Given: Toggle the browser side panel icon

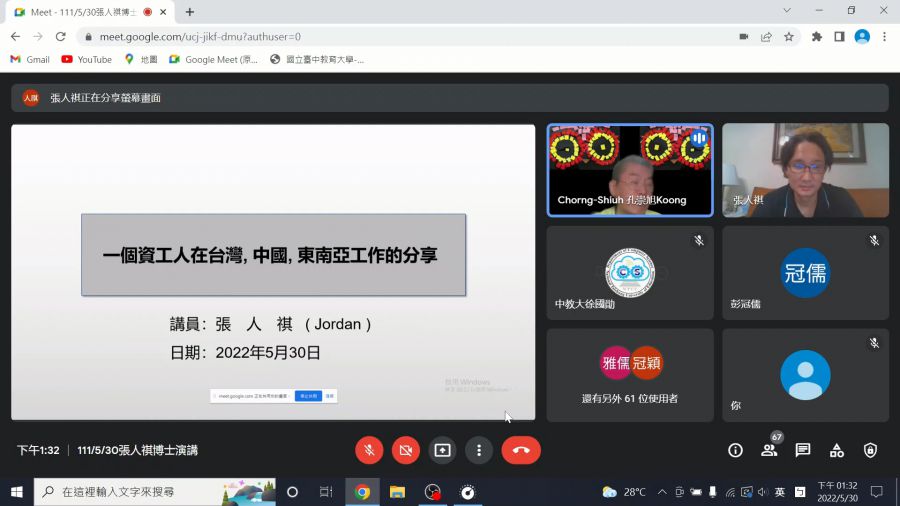Looking at the screenshot, I should click(839, 36).
